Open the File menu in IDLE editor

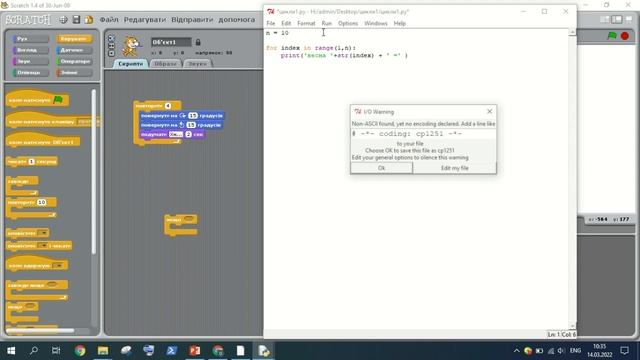[271, 23]
